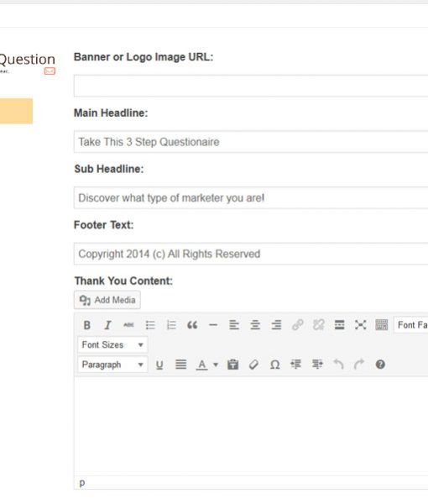
Task: Insert a link via chain icon
Action: tap(297, 325)
